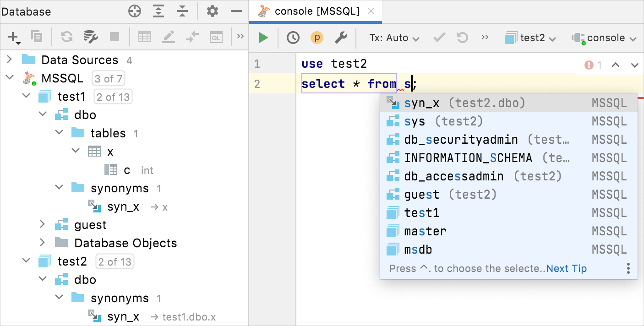Open the New (plus) menu
This screenshot has width=644, height=326.
pyautogui.click(x=14, y=38)
